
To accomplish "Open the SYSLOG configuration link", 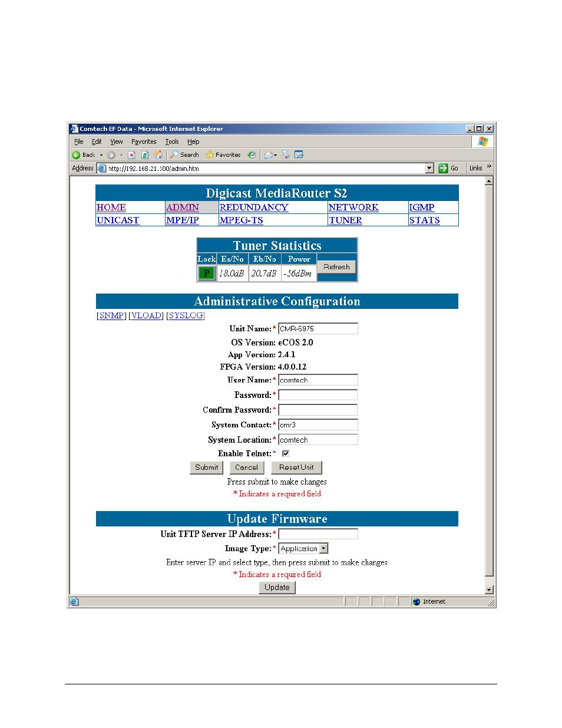I will [186, 316].
